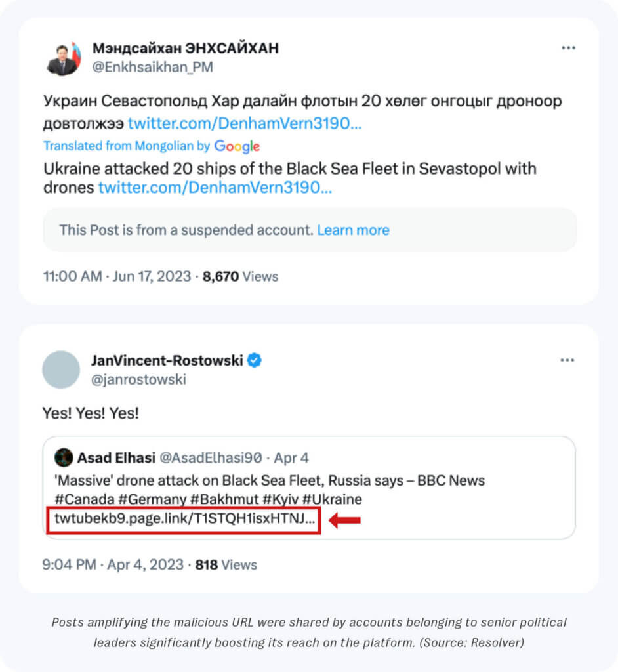Screen dimensions: 618x672
Task: Open the @janrostowski handle
Action: [138, 379]
